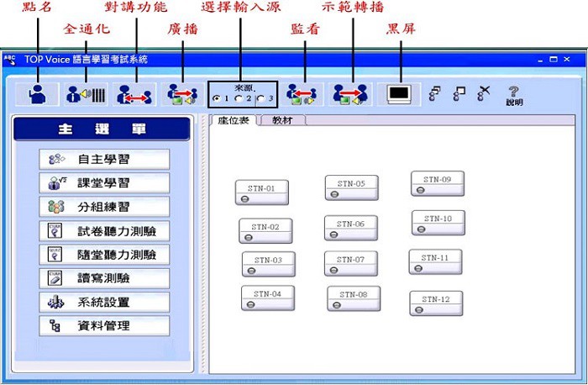Click 試卷聽力測驗 menu button
588x385 pixels.
(104, 230)
